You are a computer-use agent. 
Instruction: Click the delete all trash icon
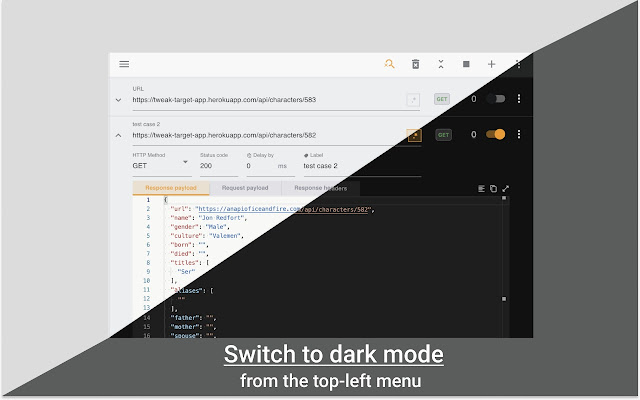pyautogui.click(x=416, y=64)
